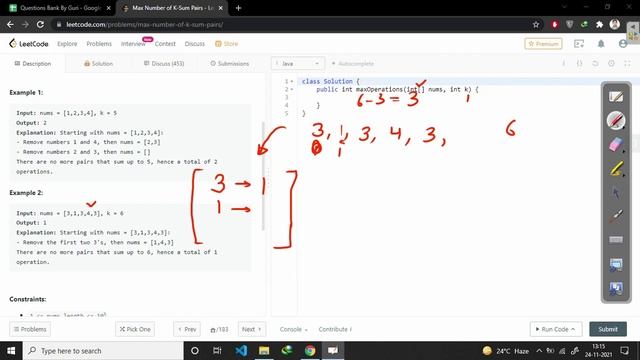Screen dimensions: 640x360
Task: Open a new browser tab
Action: [238, 8]
